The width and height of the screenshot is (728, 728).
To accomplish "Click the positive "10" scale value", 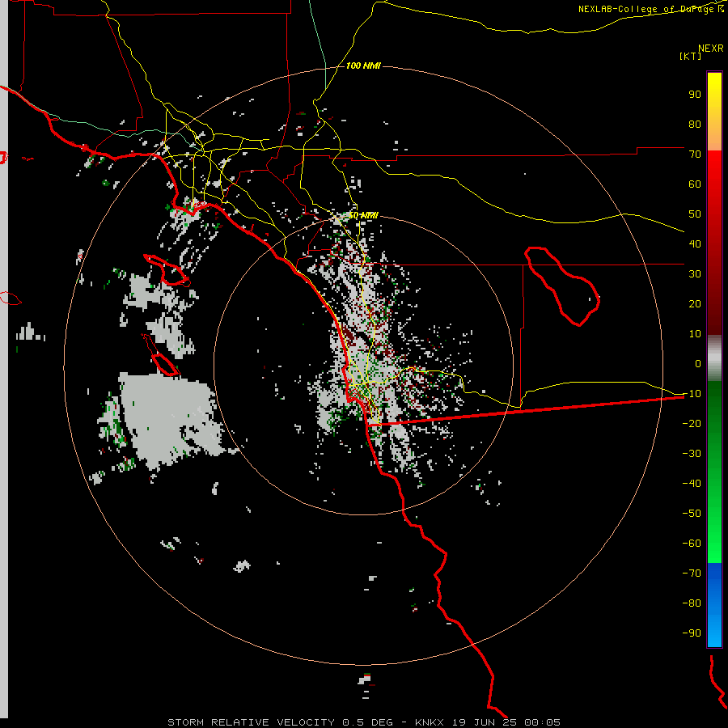I will pos(695,334).
